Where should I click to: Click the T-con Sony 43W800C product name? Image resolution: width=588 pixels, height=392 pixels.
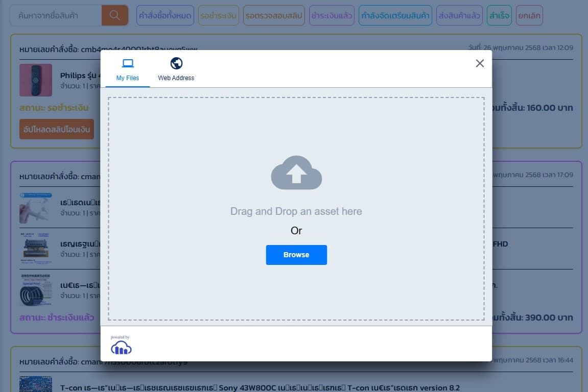click(x=260, y=388)
